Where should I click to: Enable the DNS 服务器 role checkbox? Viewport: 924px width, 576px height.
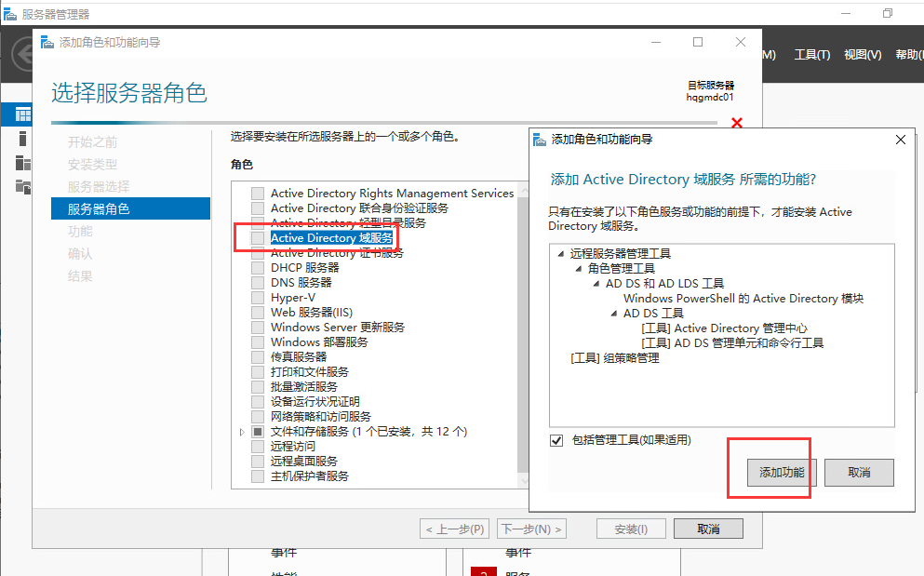(258, 282)
